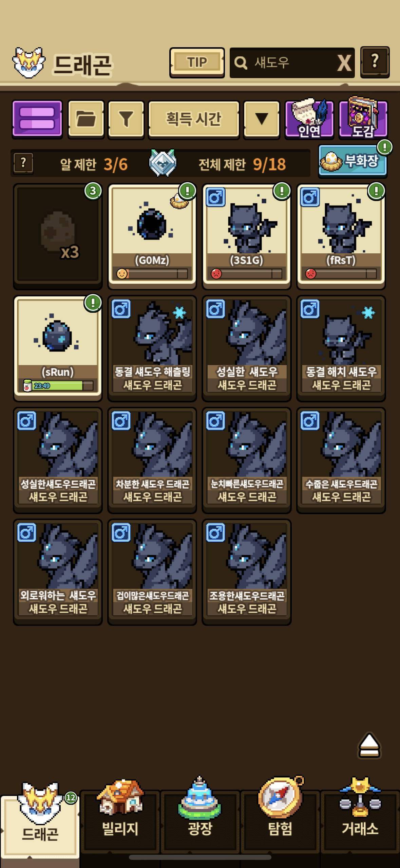The image size is (400, 868).
Task: Click the small help icon beside 알 제한
Action: pos(23,163)
